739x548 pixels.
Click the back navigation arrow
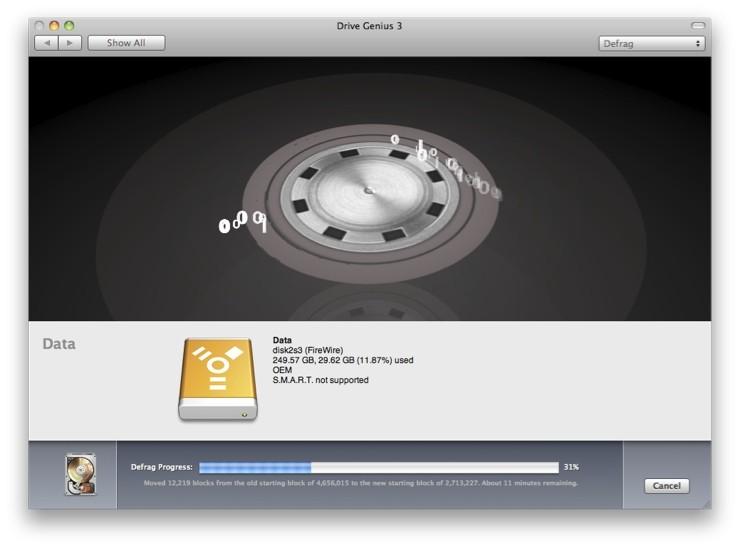click(46, 43)
